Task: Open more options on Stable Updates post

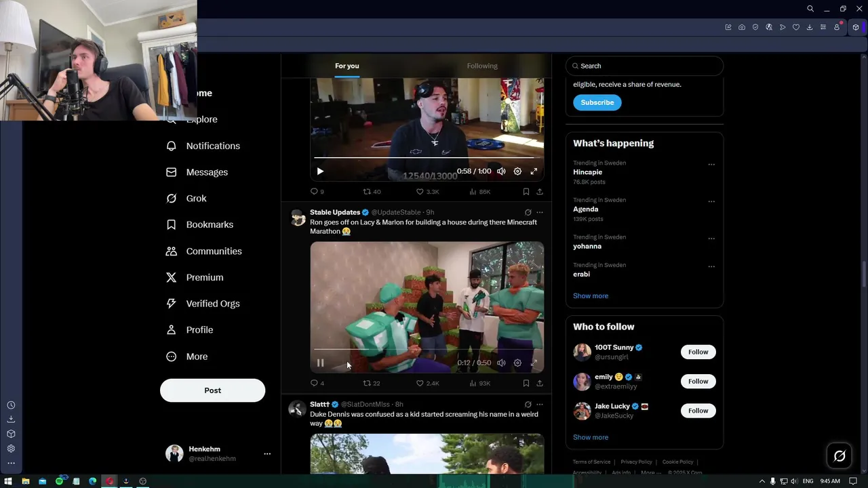Action: [540, 212]
